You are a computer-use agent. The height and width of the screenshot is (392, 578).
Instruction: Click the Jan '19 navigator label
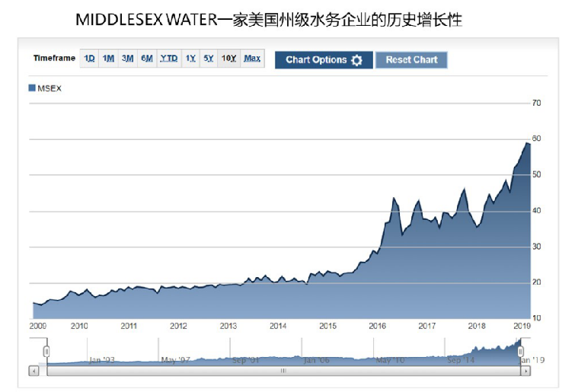[x=532, y=360]
